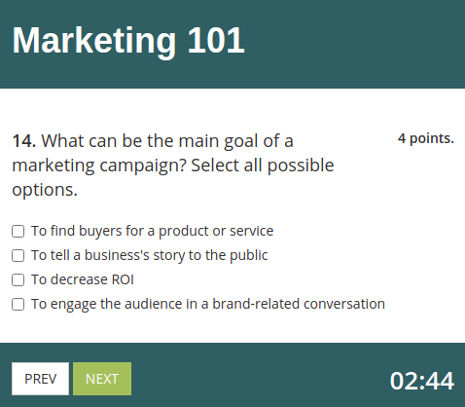Click the "101" in the header title

tap(216, 41)
